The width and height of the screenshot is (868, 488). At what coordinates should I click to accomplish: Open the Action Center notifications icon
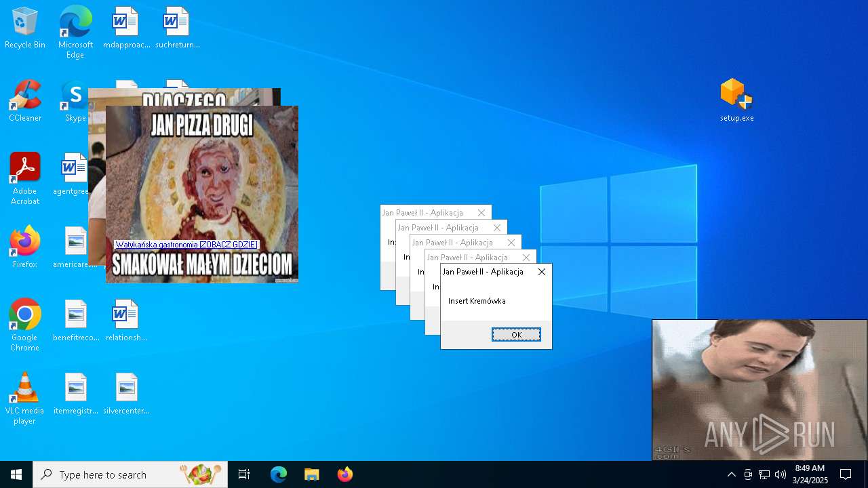(846, 474)
